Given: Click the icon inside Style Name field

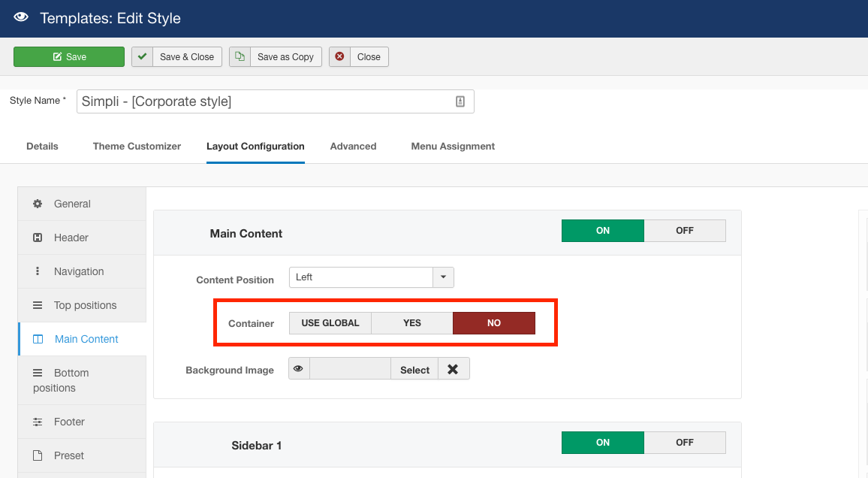Looking at the screenshot, I should click(460, 101).
